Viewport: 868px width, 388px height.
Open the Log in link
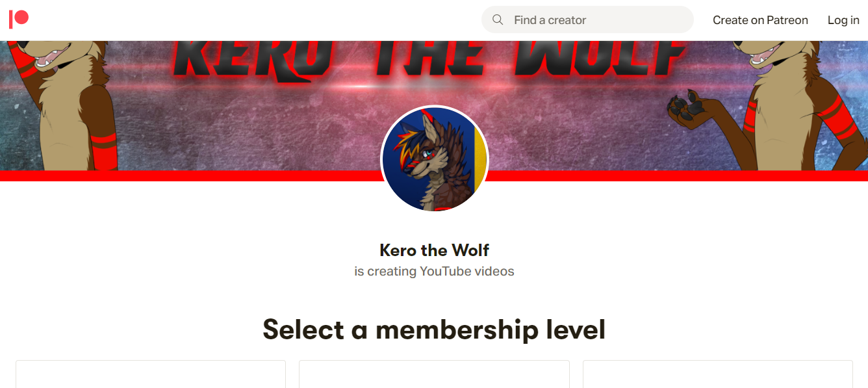(843, 20)
